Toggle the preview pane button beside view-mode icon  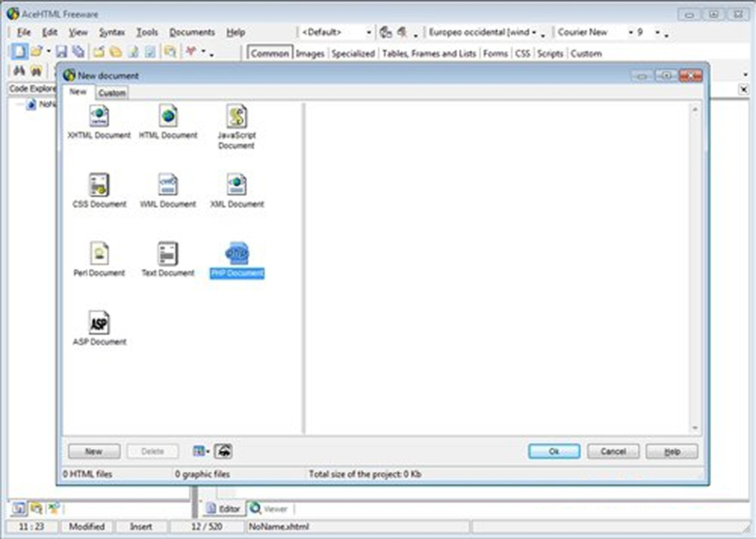(223, 451)
